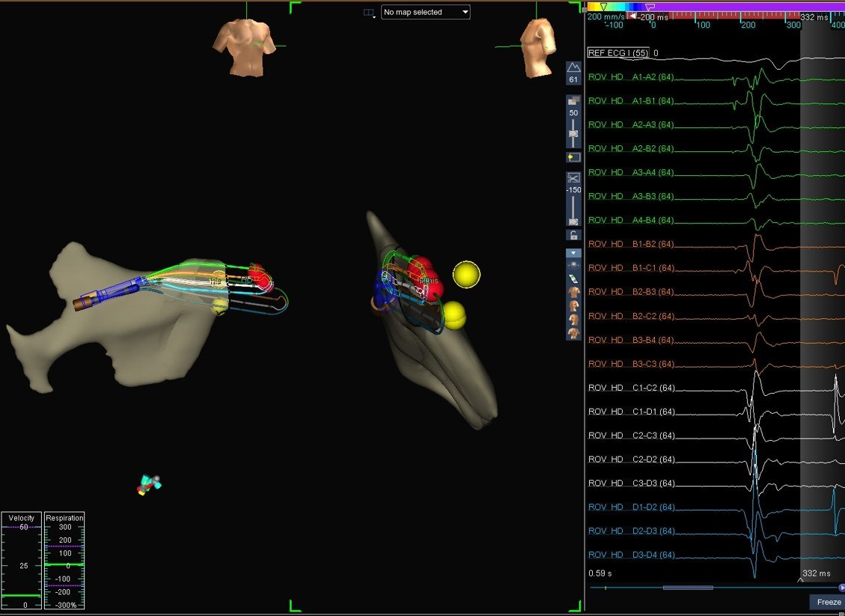Select the ROV HD C1-D1 (64) channel
Screen dimensions: 845x616
(631, 411)
